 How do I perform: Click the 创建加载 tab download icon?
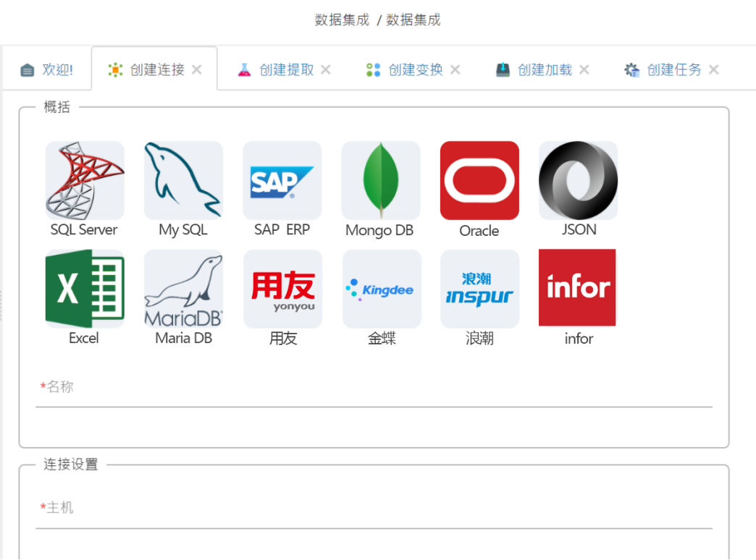pyautogui.click(x=503, y=70)
